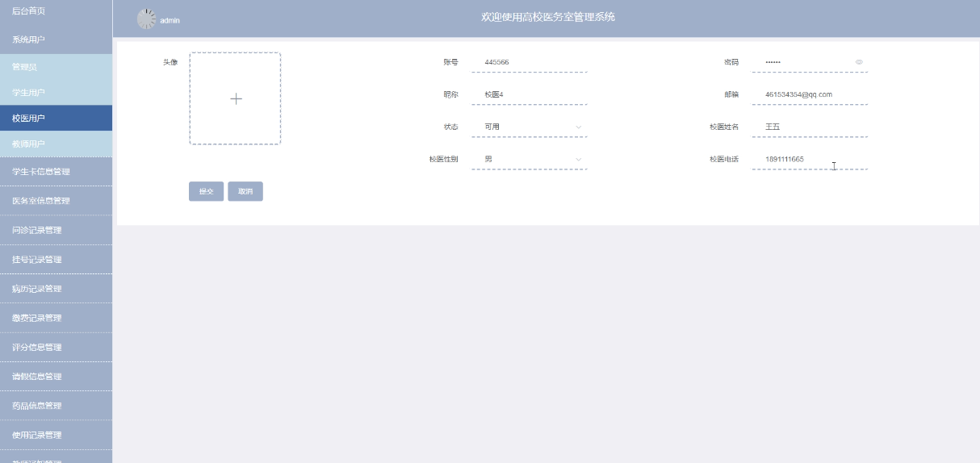Click the 昵称 field with 校医4
The width and height of the screenshot is (980, 463).
[x=530, y=94]
